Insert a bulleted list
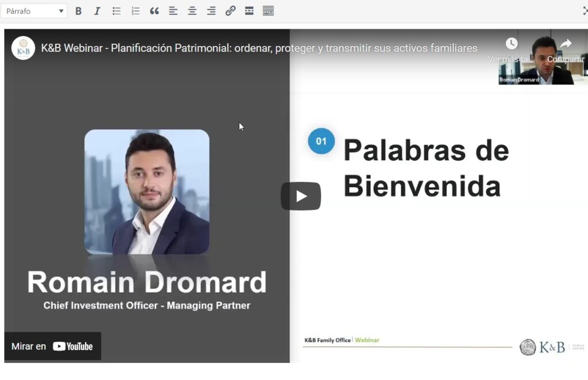 tap(117, 11)
